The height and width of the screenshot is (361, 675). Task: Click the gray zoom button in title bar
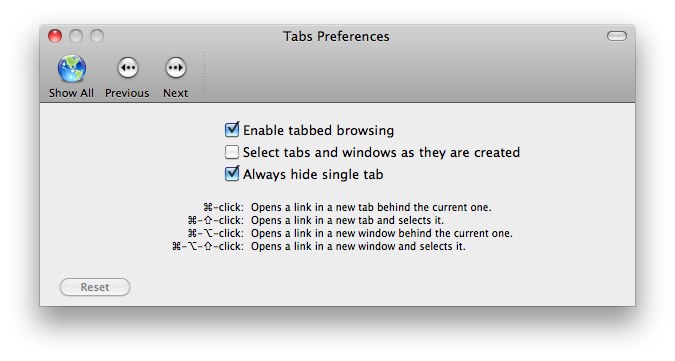point(97,36)
